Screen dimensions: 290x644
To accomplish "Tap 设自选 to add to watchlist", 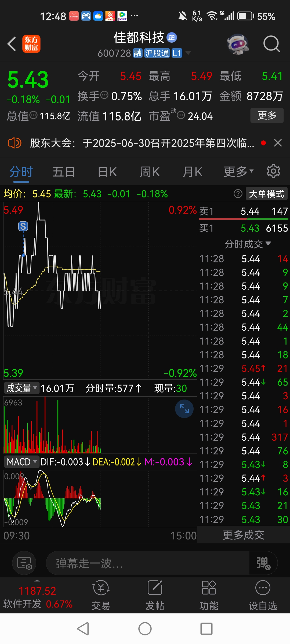I will pos(263,595).
